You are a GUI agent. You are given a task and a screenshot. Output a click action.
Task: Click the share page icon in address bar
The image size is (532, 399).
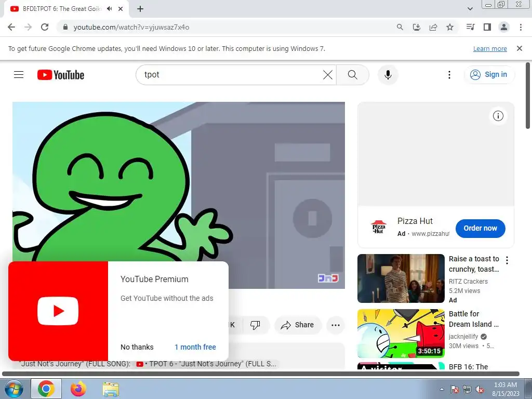pyautogui.click(x=433, y=27)
